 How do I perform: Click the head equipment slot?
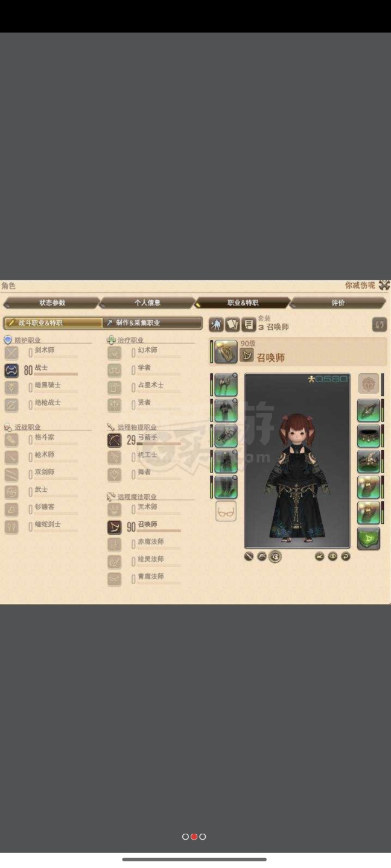226,385
